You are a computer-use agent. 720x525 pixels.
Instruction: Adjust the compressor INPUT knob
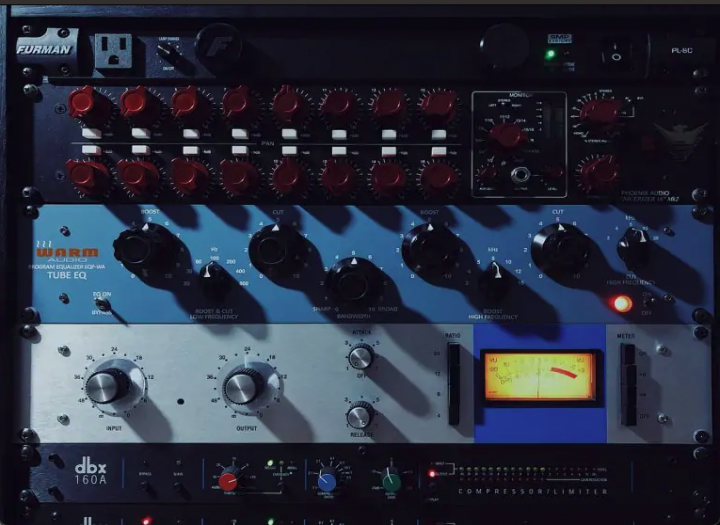pos(108,386)
